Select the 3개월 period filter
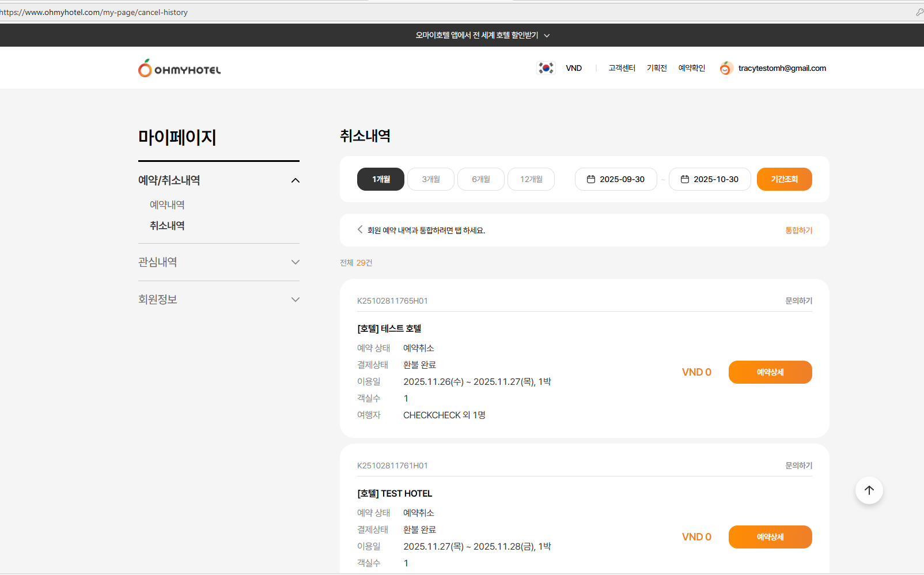The height and width of the screenshot is (575, 924). pos(430,179)
